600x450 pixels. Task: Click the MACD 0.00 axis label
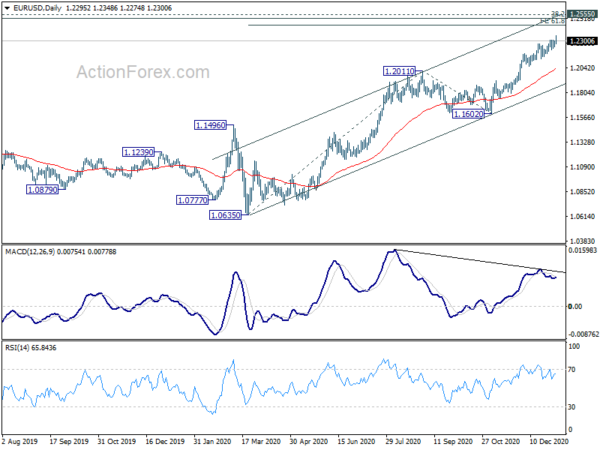coord(575,307)
